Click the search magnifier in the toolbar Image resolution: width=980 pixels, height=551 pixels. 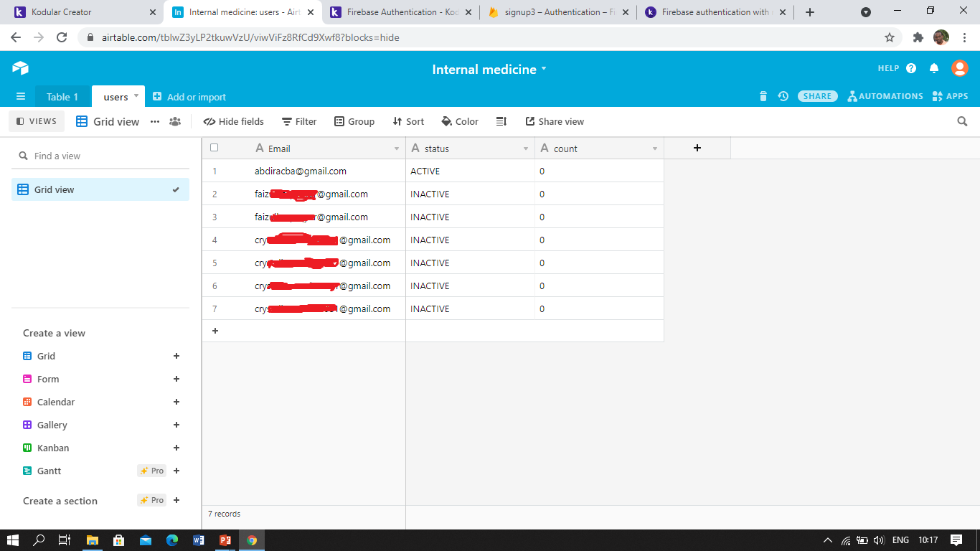(962, 121)
